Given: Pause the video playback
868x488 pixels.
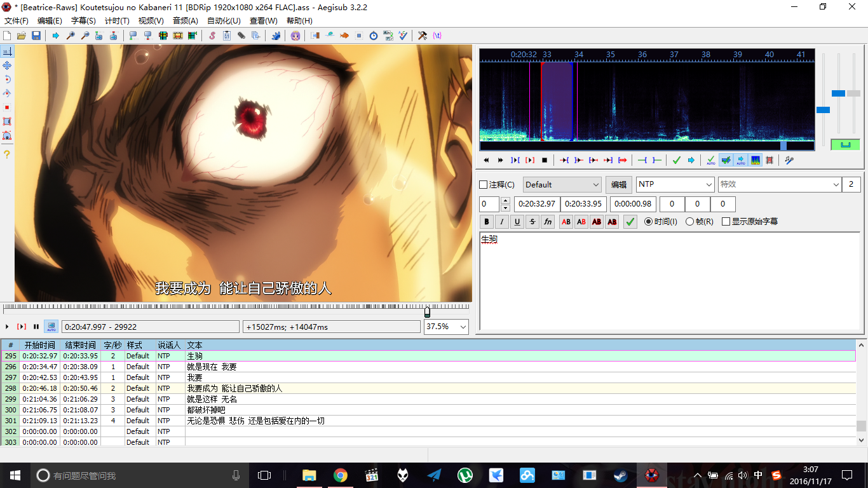Looking at the screenshot, I should click(36, 327).
